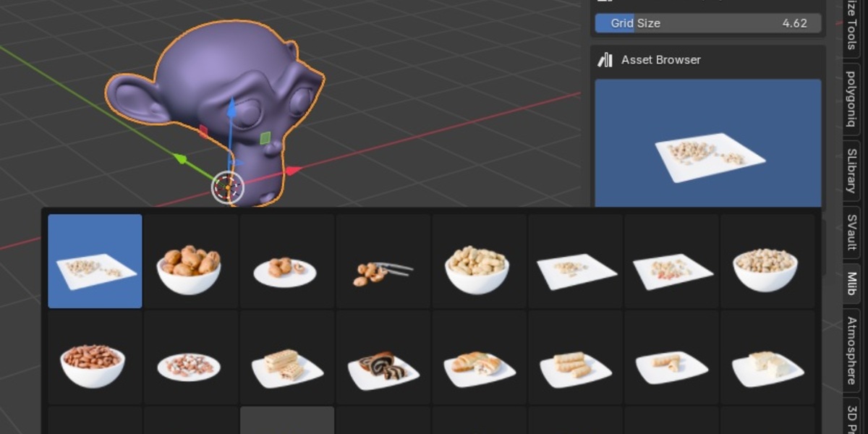Choose the bowl of walnuts asset
Screen dimensions: 868x434
(191, 261)
